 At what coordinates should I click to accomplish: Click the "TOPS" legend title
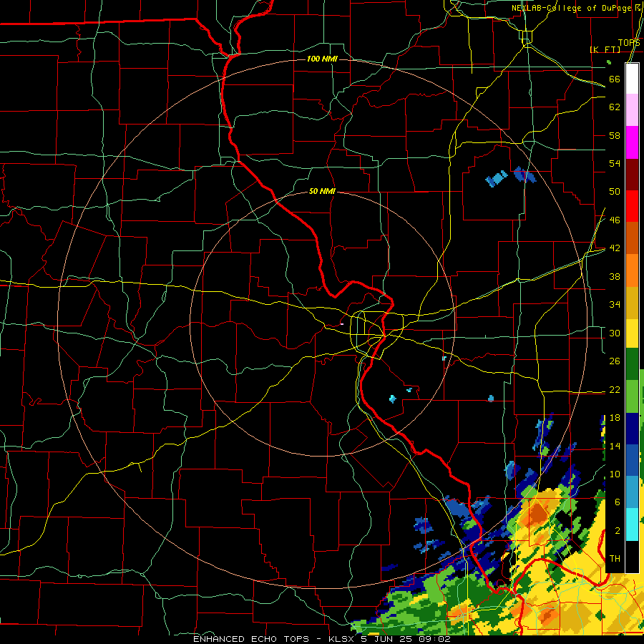629,43
